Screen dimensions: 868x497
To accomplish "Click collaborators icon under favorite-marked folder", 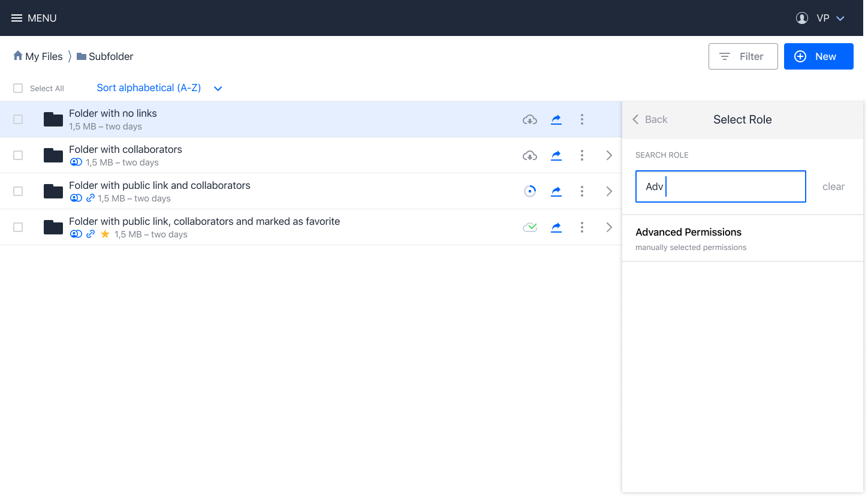I will 76,234.
